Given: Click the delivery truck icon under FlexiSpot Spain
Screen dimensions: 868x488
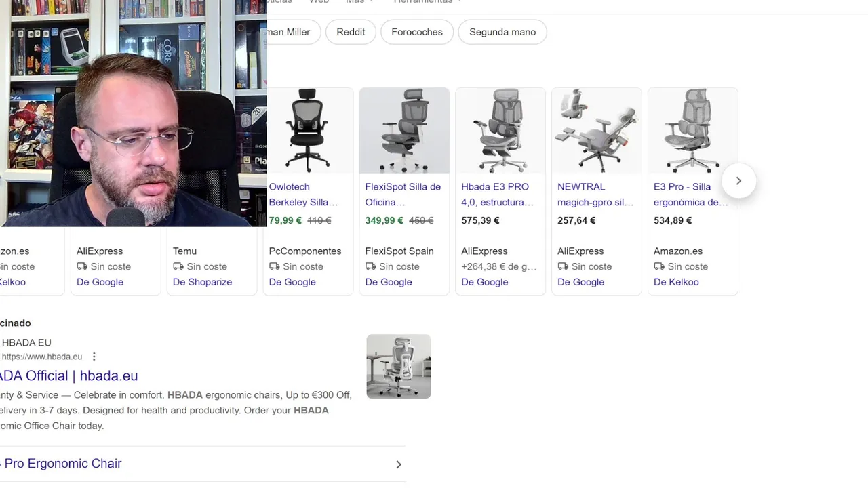Looking at the screenshot, I should coord(371,266).
